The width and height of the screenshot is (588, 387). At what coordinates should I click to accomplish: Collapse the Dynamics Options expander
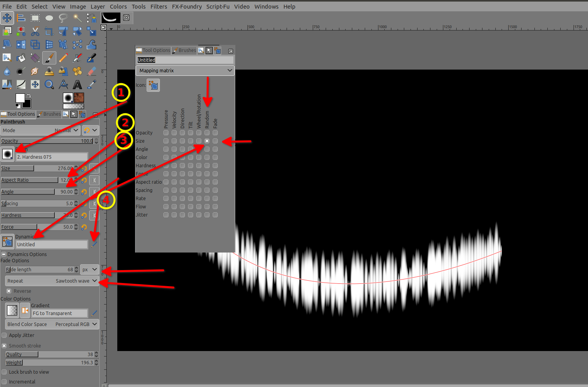coord(4,254)
